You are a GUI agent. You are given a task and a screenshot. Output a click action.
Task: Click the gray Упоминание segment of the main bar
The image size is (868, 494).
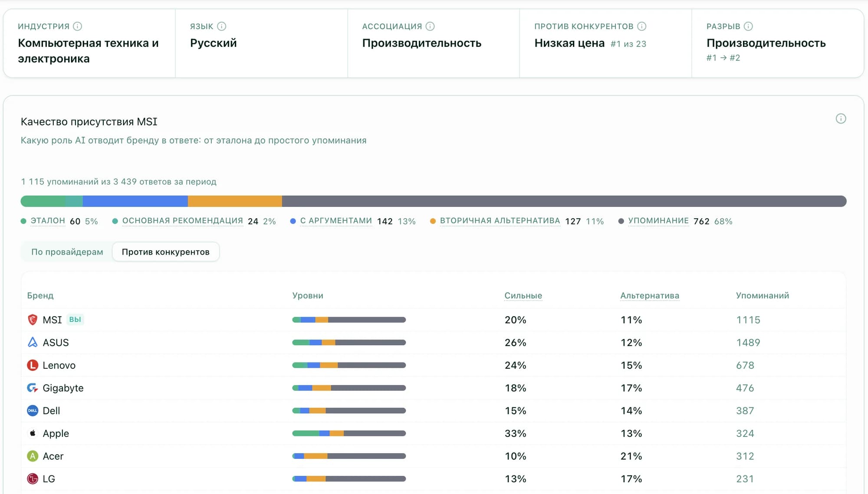point(564,201)
